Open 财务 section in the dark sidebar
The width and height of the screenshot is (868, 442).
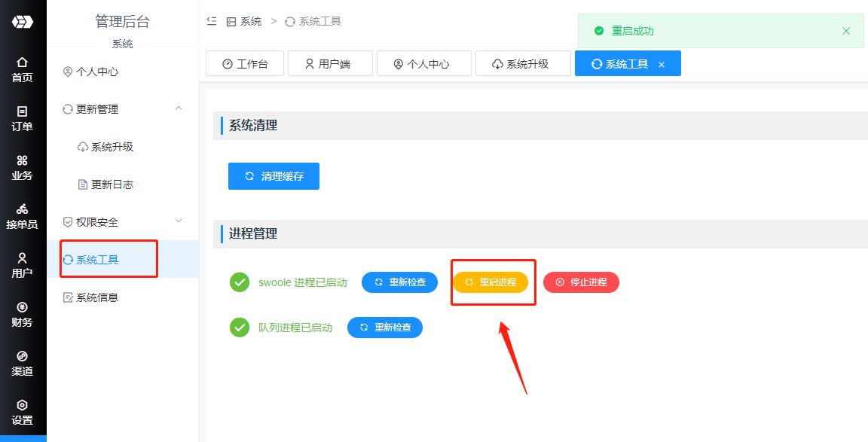(x=22, y=315)
